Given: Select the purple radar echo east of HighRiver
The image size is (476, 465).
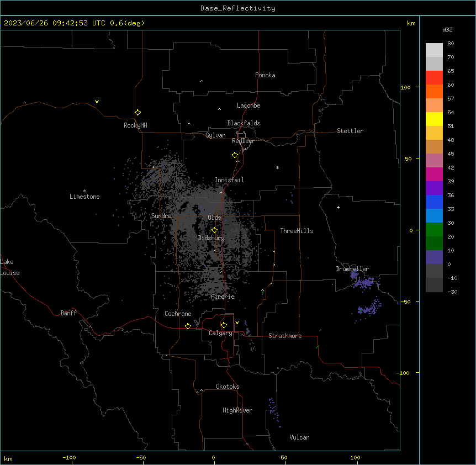Looking at the screenshot, I should (274, 411).
